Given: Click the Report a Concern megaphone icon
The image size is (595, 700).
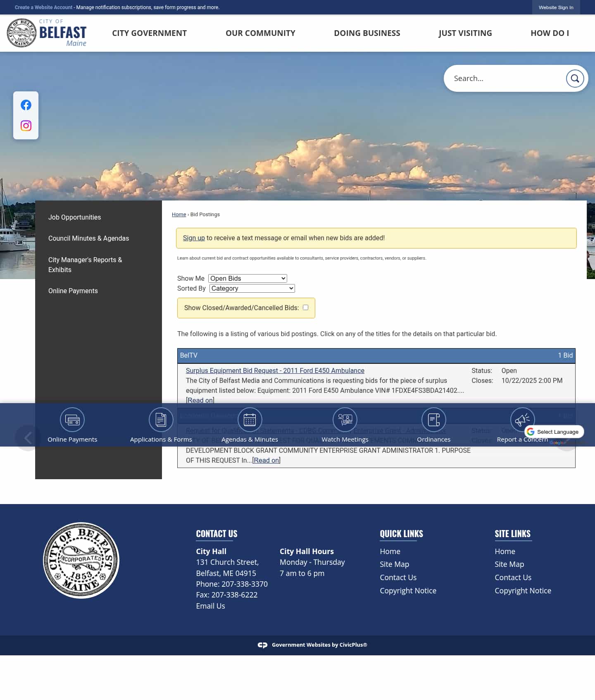Looking at the screenshot, I should (x=522, y=419).
